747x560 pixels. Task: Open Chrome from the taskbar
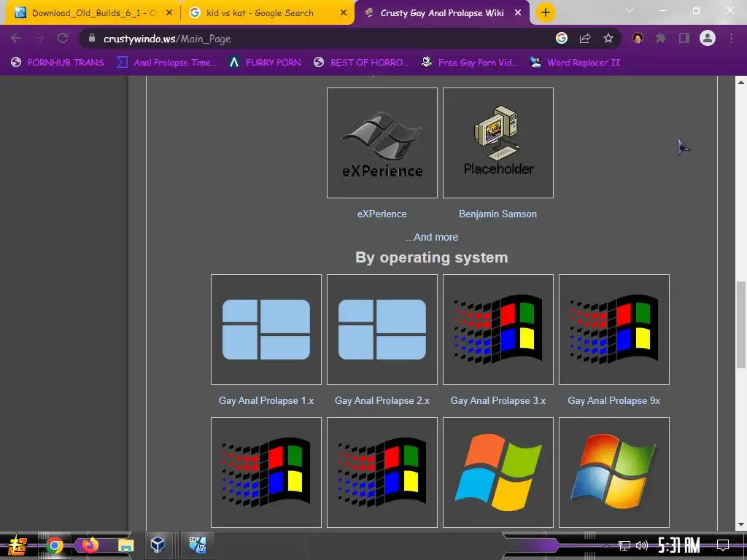[54, 545]
